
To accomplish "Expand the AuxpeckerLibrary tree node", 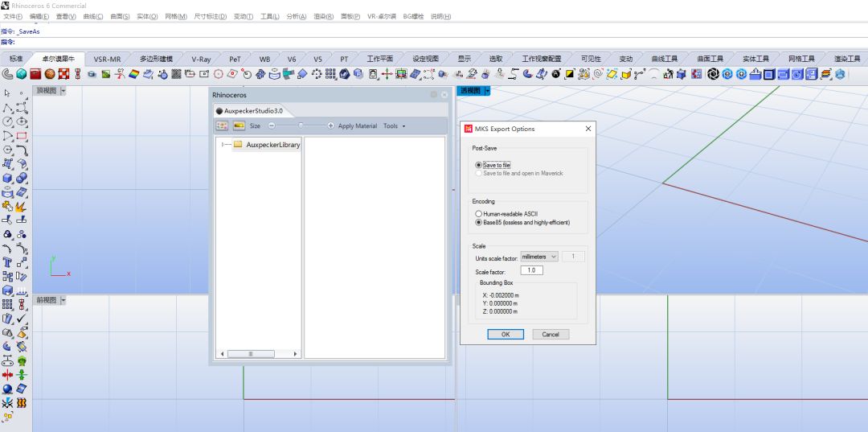I will pyautogui.click(x=223, y=145).
